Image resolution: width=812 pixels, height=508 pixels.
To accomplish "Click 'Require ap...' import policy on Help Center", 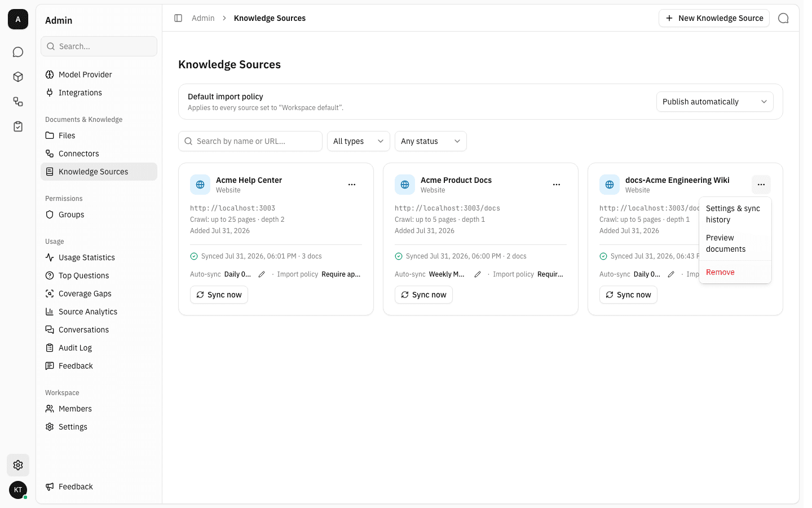I will (341, 274).
